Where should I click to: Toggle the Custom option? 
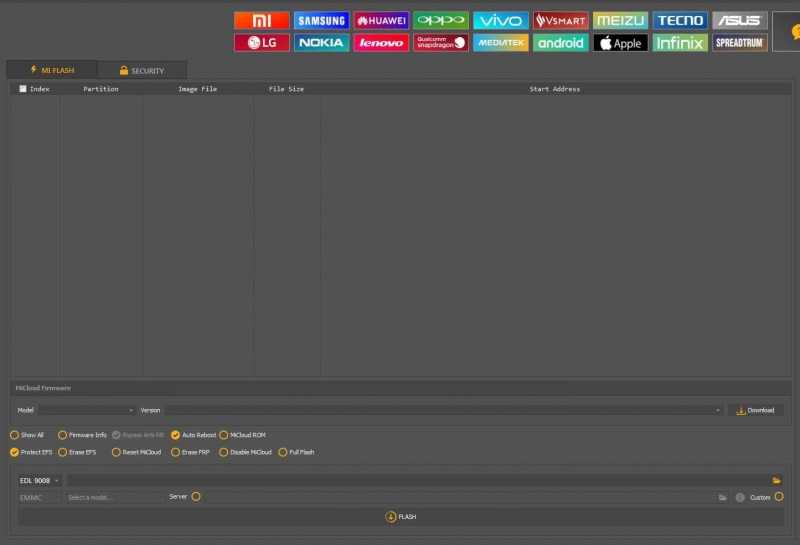[779, 497]
